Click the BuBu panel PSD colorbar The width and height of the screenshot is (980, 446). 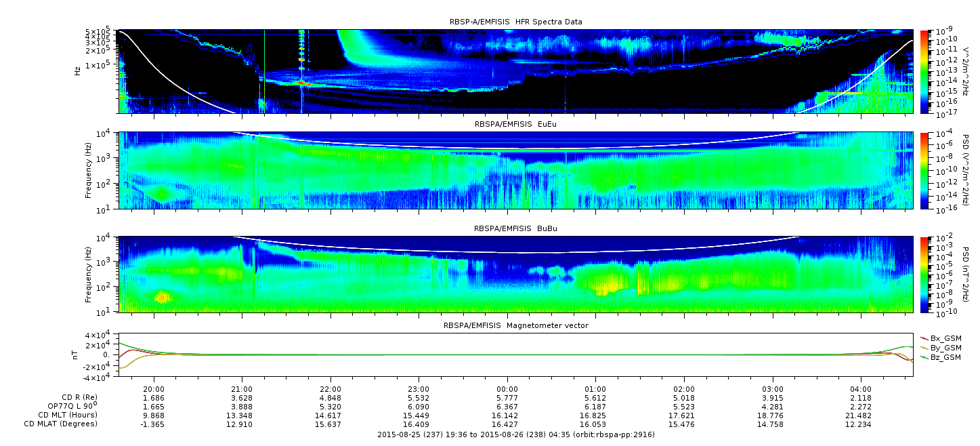click(925, 275)
